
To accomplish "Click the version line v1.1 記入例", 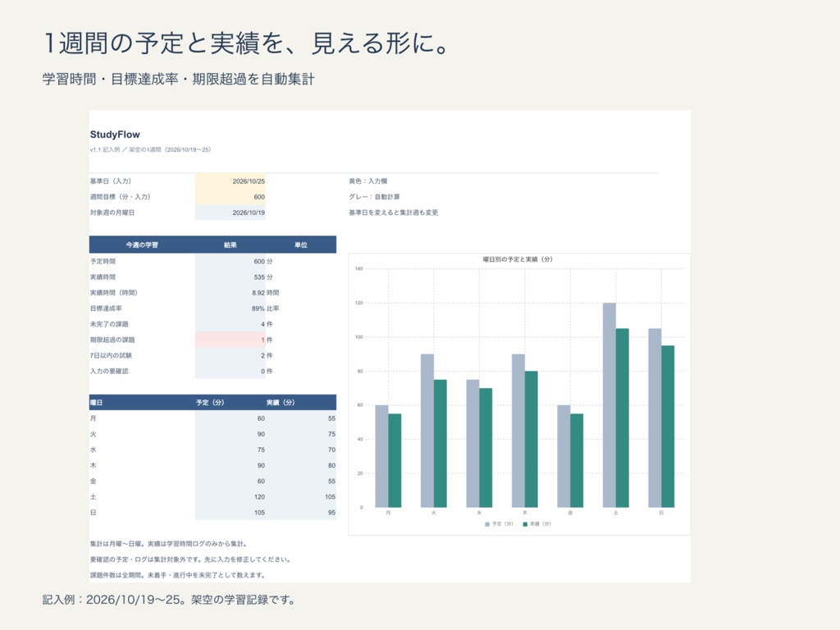I will tap(151, 149).
